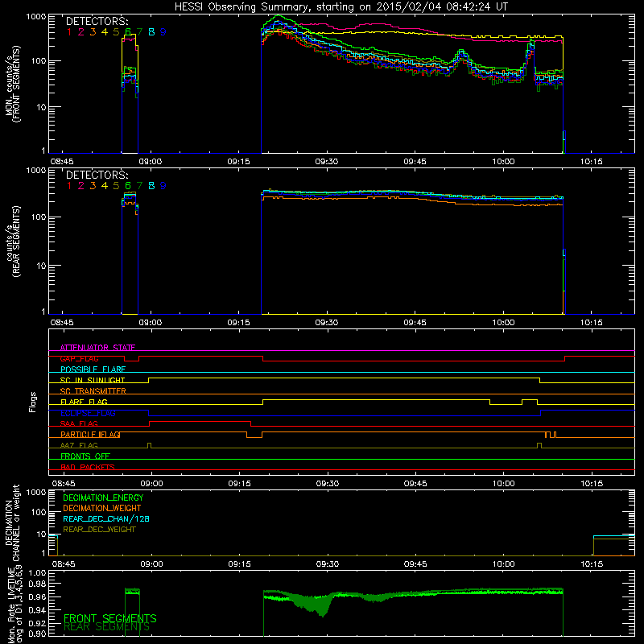644x644 pixels.
Task: Click the olive flag label above FRONTS_OFF
Action: [79, 445]
